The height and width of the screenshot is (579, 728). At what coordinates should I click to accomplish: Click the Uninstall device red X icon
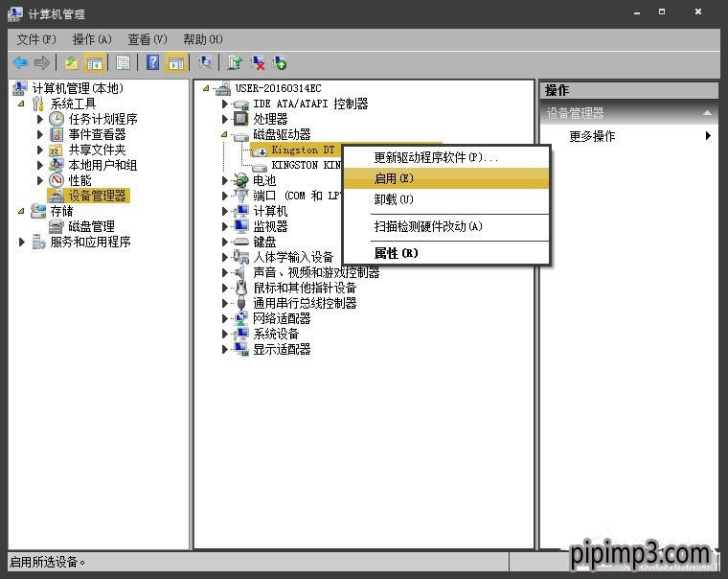(x=258, y=62)
